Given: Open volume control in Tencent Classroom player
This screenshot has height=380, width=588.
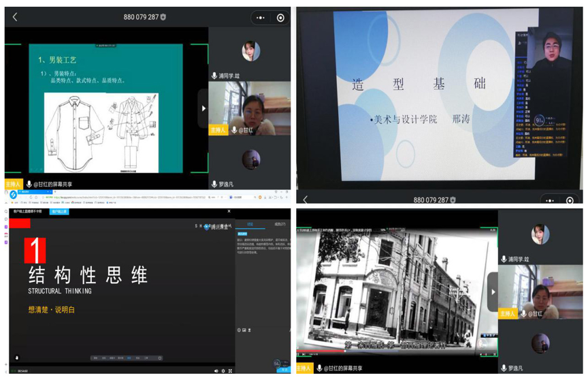Looking at the screenshot, I should click(x=216, y=371).
